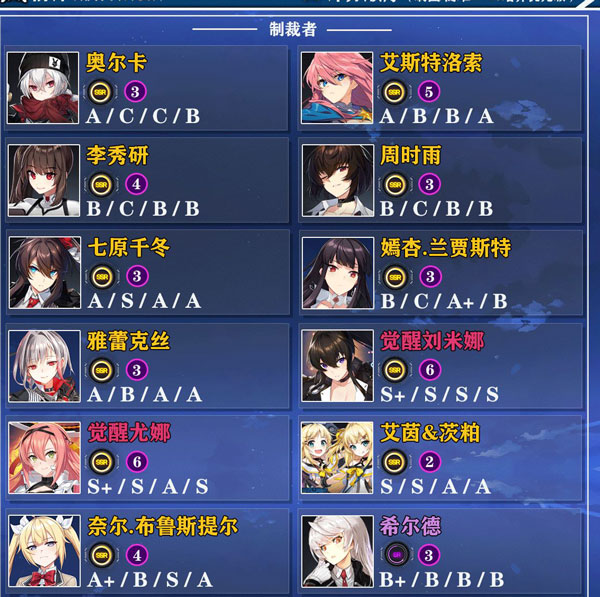Click 奈尔.布鲁斯提尔 name text
Image resolution: width=600 pixels, height=597 pixels.
[x=163, y=526]
